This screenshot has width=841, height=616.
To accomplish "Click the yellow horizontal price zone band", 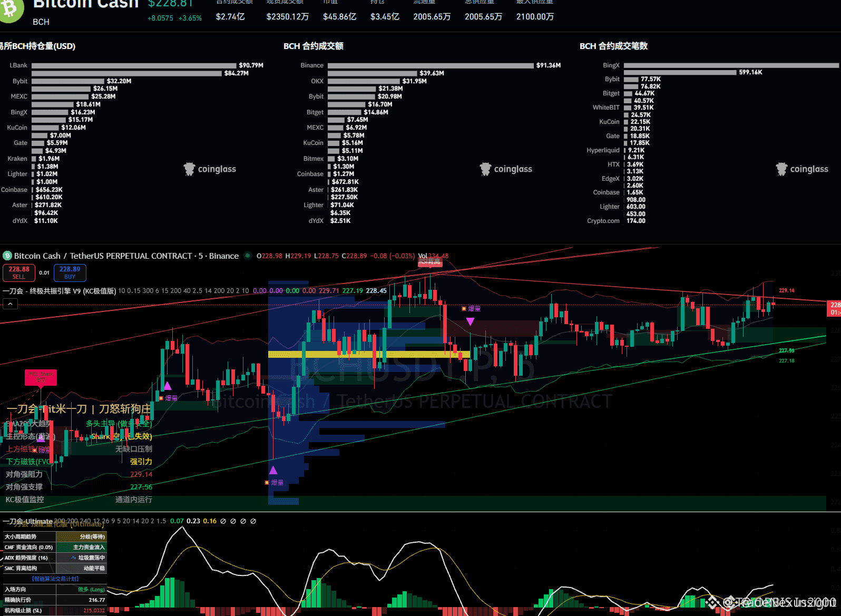I will [x=369, y=354].
